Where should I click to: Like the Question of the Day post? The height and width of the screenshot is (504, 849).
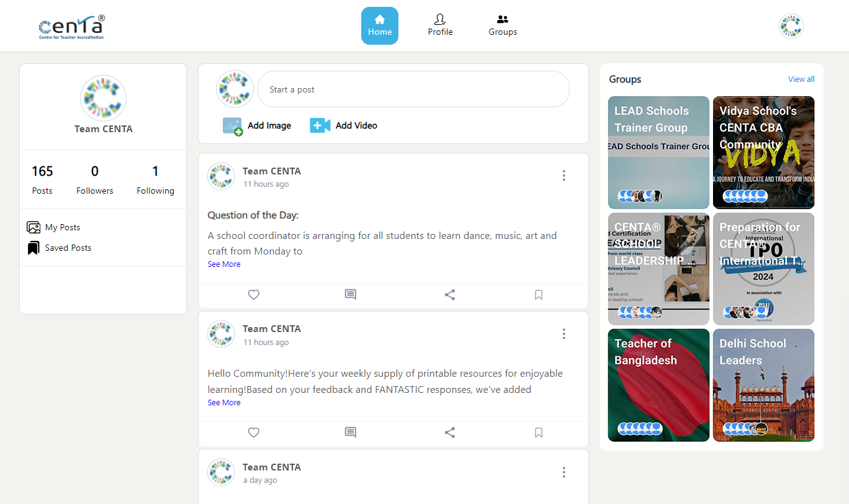coord(253,295)
